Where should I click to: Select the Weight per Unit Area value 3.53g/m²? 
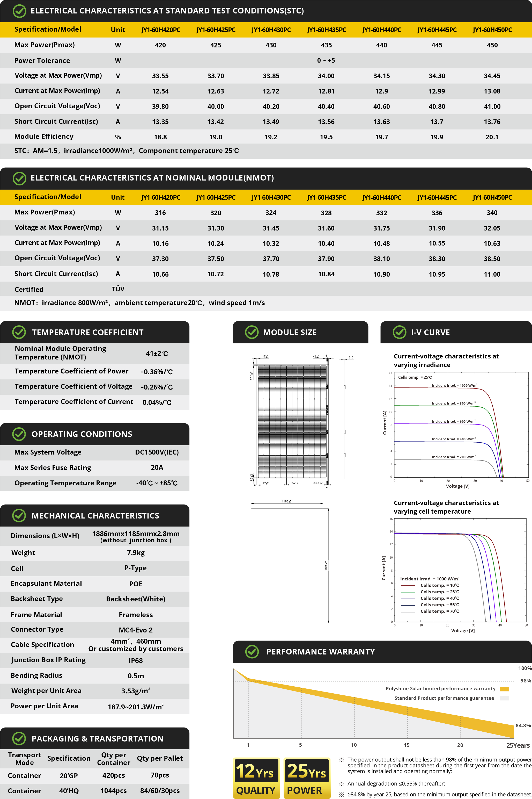[x=136, y=691]
